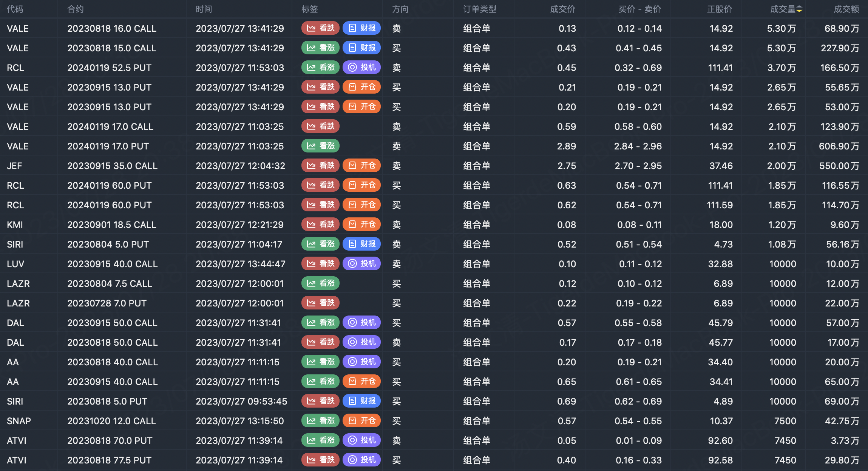Viewport: 868px width, 471px height.
Task: Click 看涨 tag on LAZR 7.5 CALL row
Action: tap(321, 283)
